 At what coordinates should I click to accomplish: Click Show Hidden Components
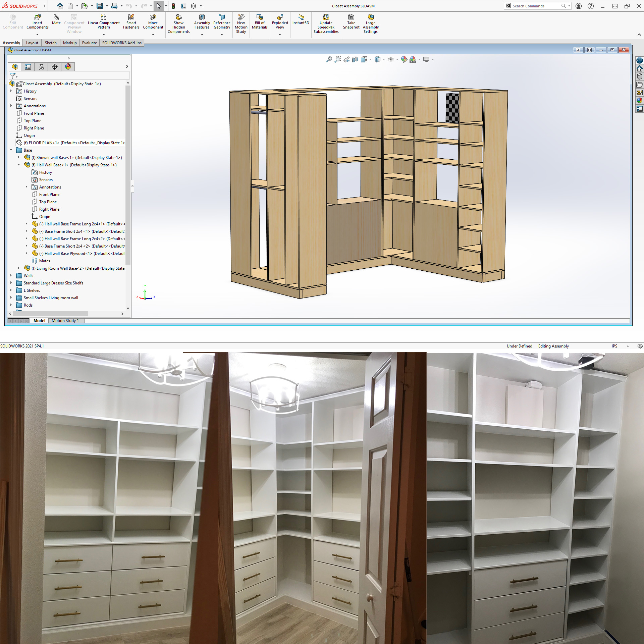point(179,24)
